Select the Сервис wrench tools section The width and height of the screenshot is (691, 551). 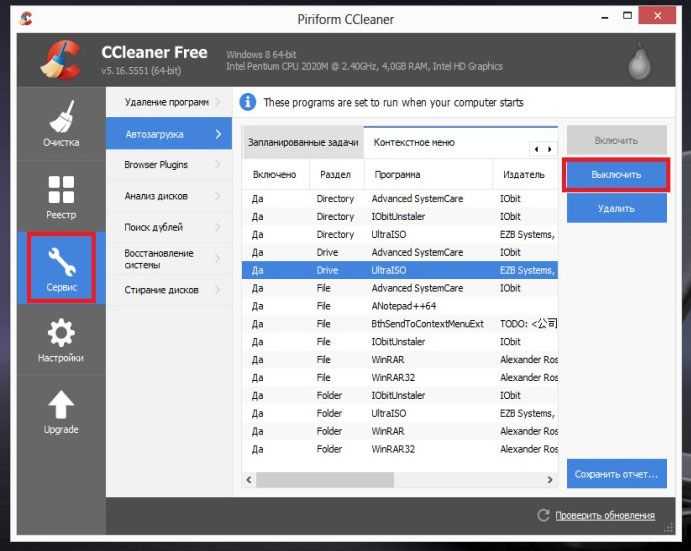point(61,268)
